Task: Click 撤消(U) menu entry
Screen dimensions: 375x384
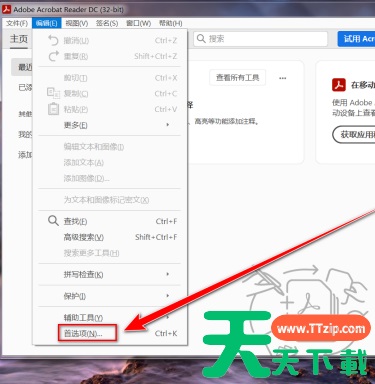Action: click(110, 40)
